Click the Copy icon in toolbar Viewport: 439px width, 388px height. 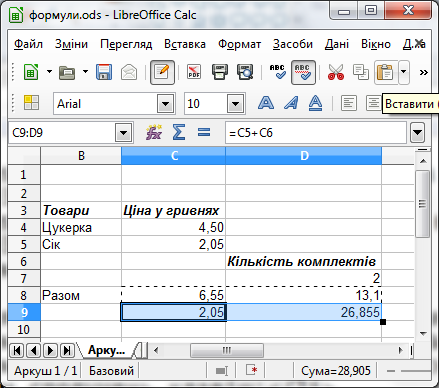361,72
